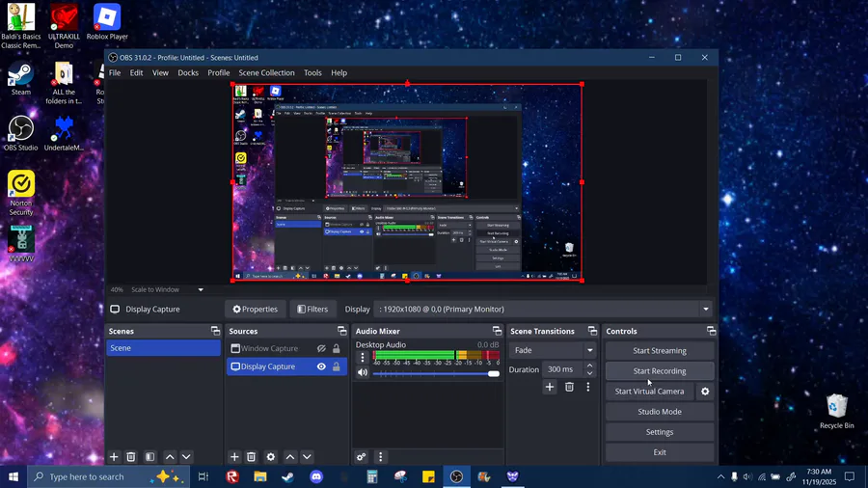Click Exit button in Controls

(x=660, y=452)
